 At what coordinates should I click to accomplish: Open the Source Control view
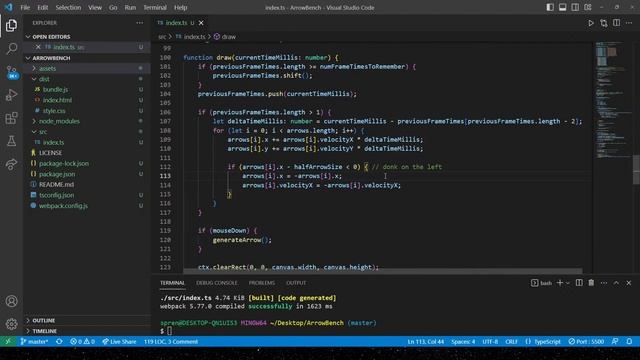[11, 72]
